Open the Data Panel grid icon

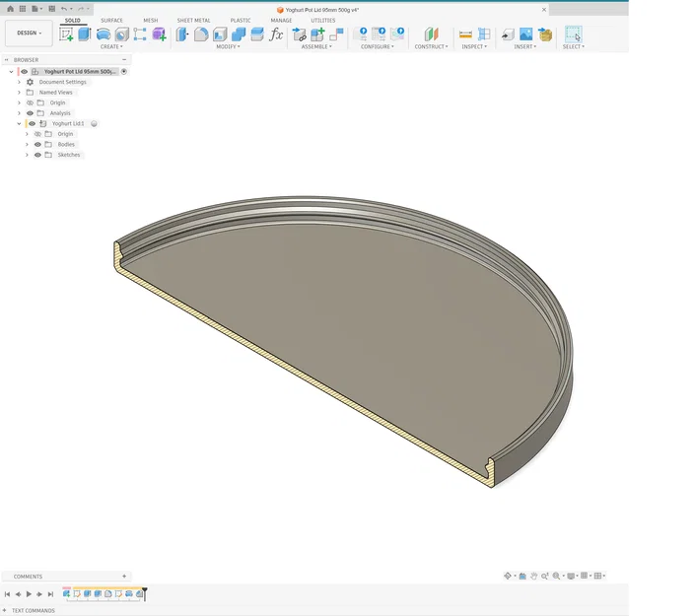click(x=23, y=9)
